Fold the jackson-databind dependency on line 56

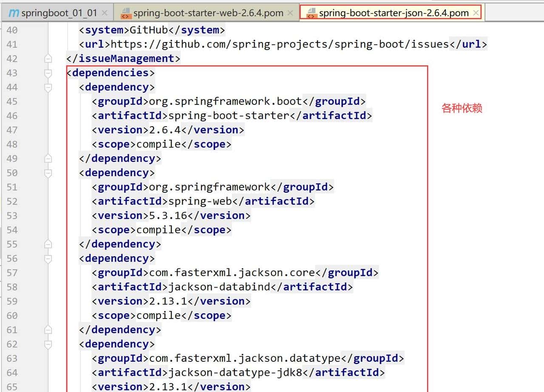click(48, 259)
